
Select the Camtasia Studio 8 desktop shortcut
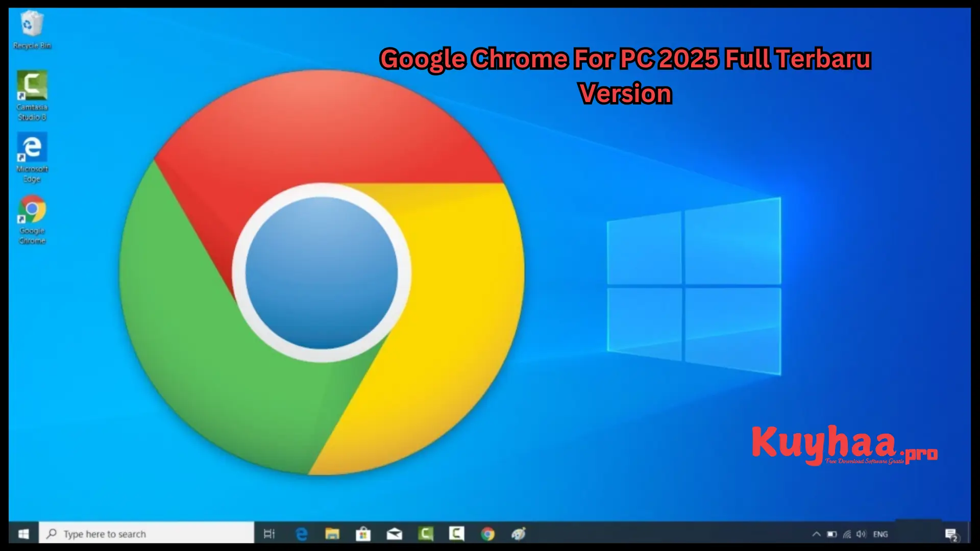pyautogui.click(x=32, y=96)
